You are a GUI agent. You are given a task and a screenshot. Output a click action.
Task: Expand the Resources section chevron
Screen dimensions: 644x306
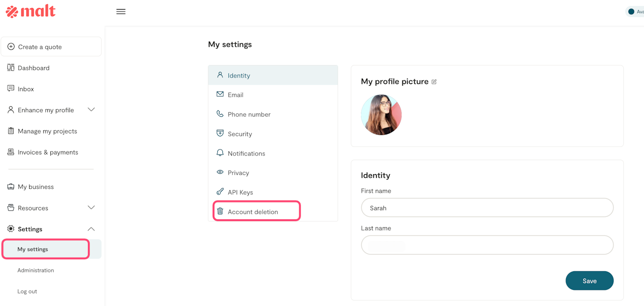tap(91, 207)
